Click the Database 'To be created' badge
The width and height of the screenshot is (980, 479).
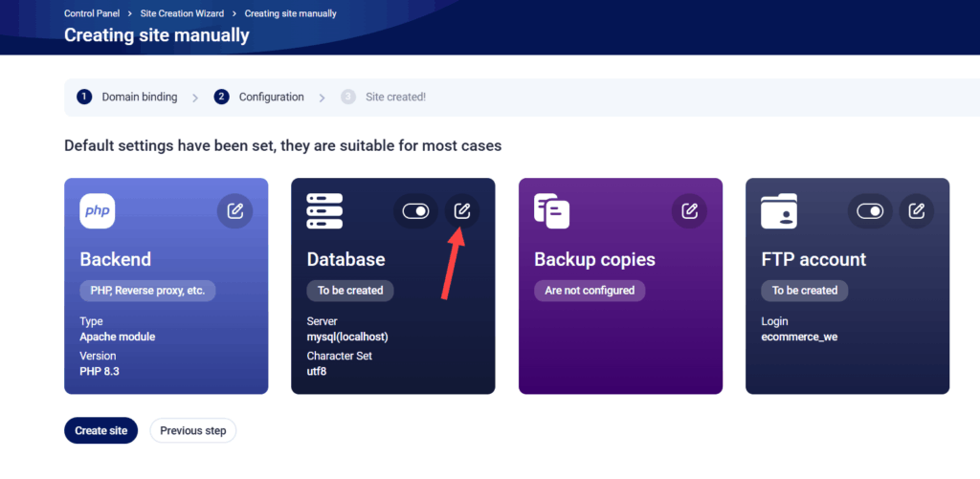349,290
